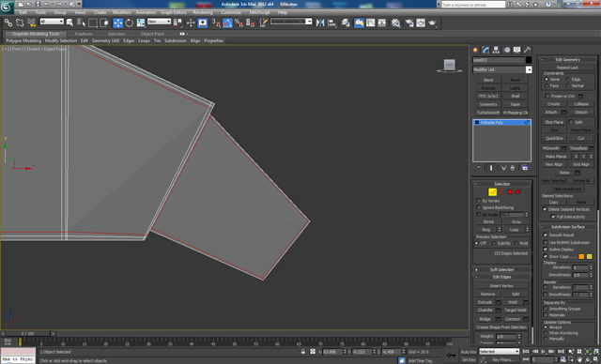The width and height of the screenshot is (601, 364).
Task: Collapse the Edit Edges rollout
Action: click(x=502, y=277)
